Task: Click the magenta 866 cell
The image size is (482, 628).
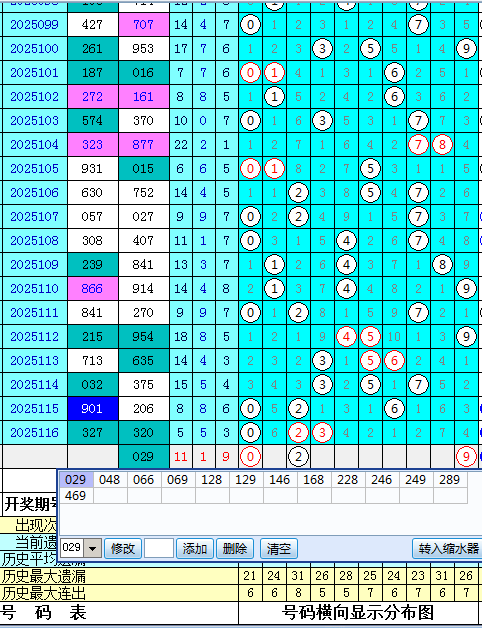Action: click(93, 288)
